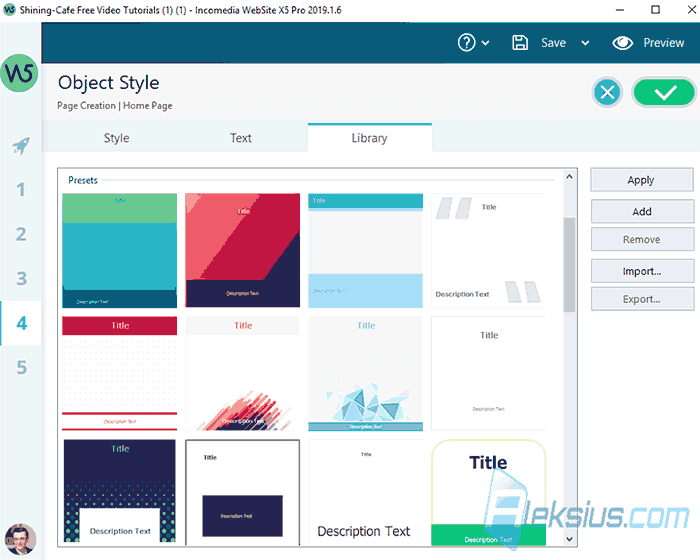Select the red diagonal preset thumbnail

(242, 250)
